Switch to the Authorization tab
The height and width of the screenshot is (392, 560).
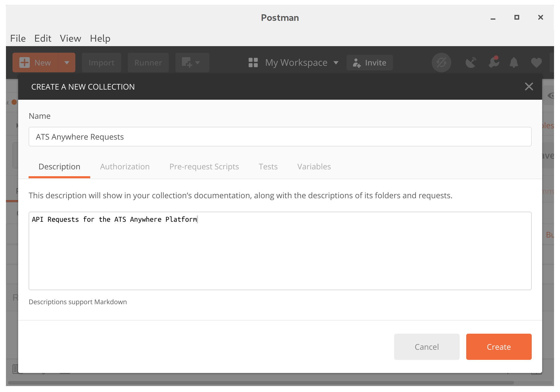125,167
